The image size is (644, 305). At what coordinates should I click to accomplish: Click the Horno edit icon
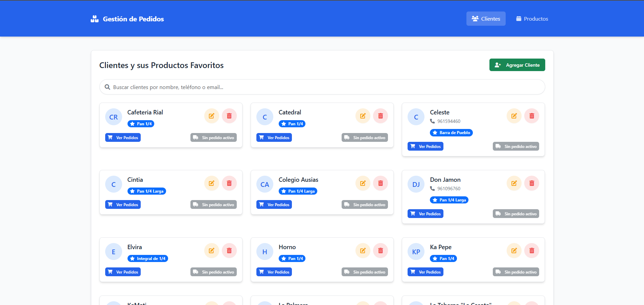tap(363, 251)
